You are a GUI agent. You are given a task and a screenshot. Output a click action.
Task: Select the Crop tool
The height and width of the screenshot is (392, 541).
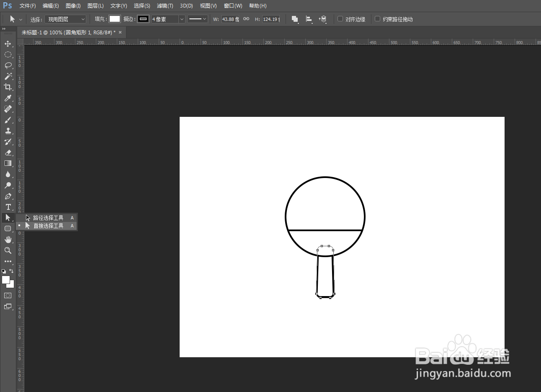pyautogui.click(x=8, y=87)
